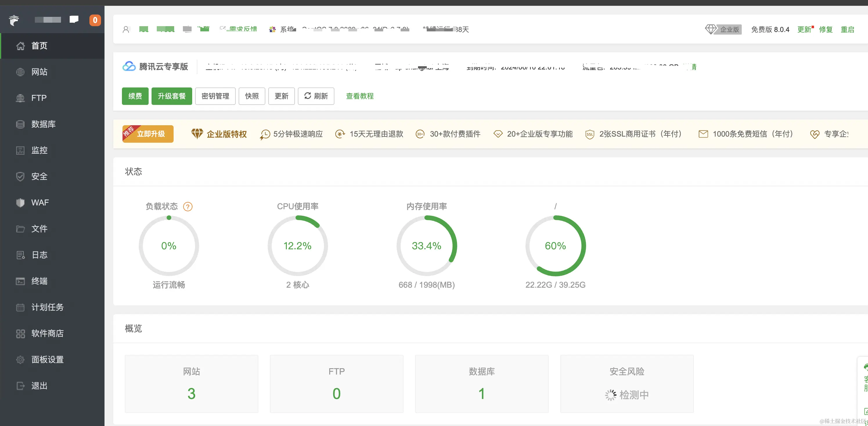Open the View Tutorial (查看教程) link
The height and width of the screenshot is (426, 868).
coord(359,96)
